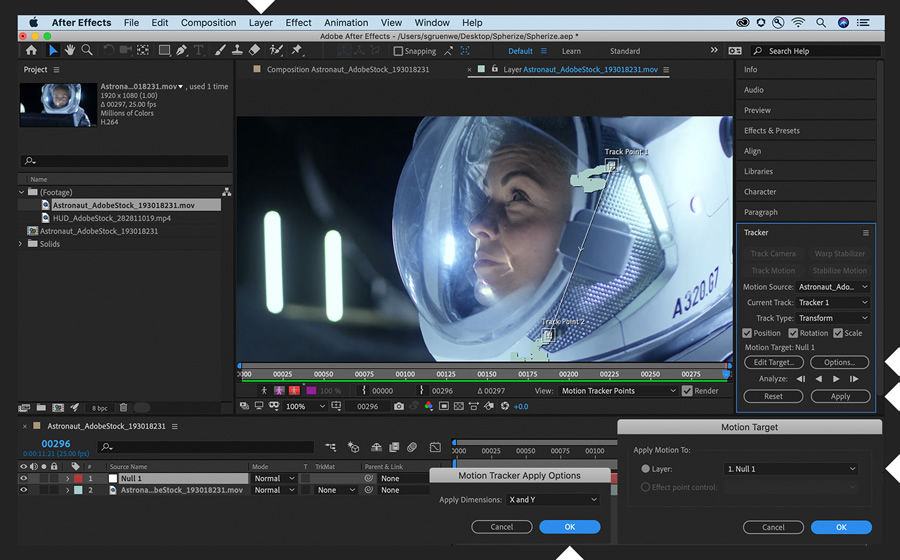900x560 pixels.
Task: Click the Edit Target button
Action: (x=774, y=362)
